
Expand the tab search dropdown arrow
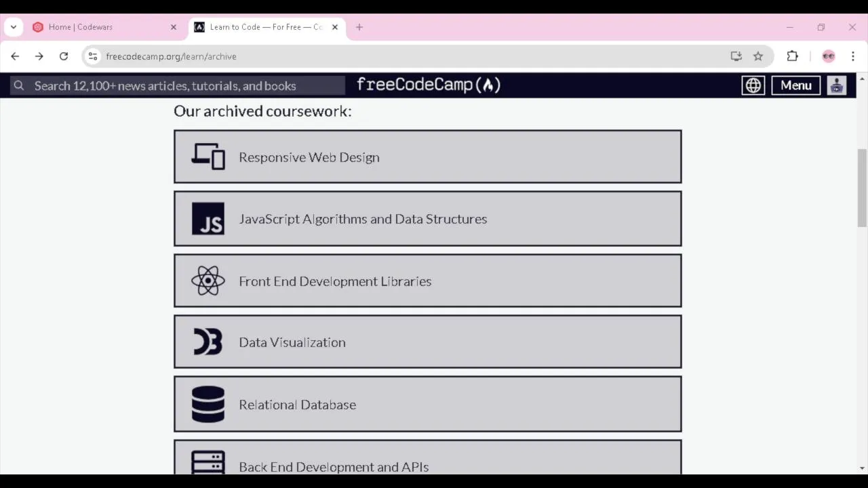[x=14, y=27]
